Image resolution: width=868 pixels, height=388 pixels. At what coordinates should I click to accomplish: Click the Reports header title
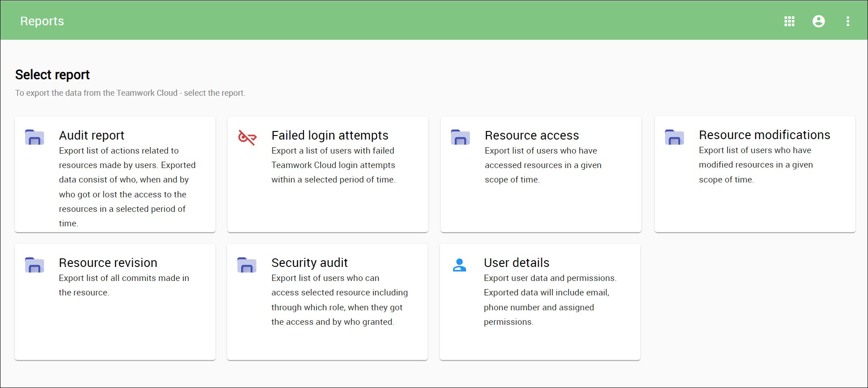[x=42, y=21]
